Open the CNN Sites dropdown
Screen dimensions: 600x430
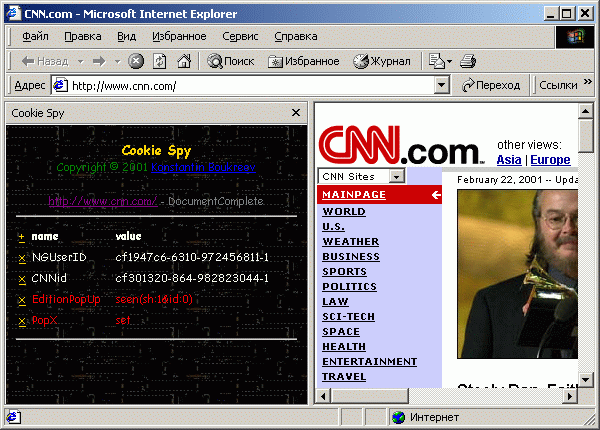[x=396, y=176]
